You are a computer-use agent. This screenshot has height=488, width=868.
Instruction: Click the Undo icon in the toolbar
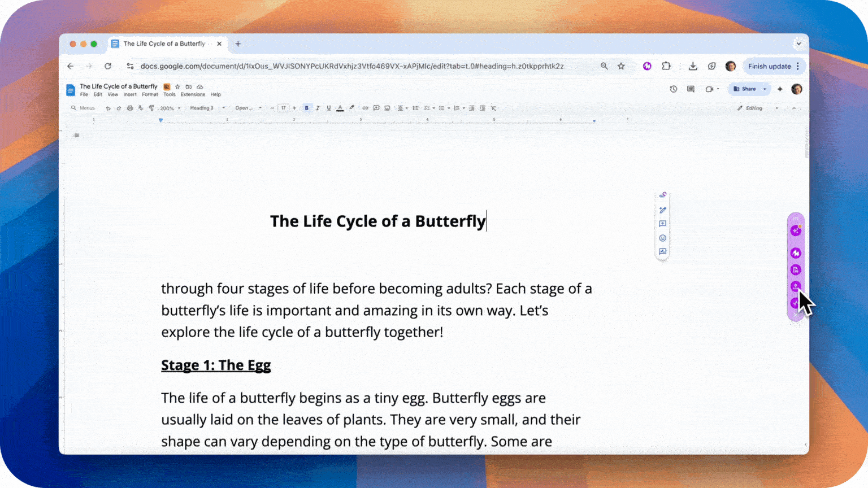point(108,108)
